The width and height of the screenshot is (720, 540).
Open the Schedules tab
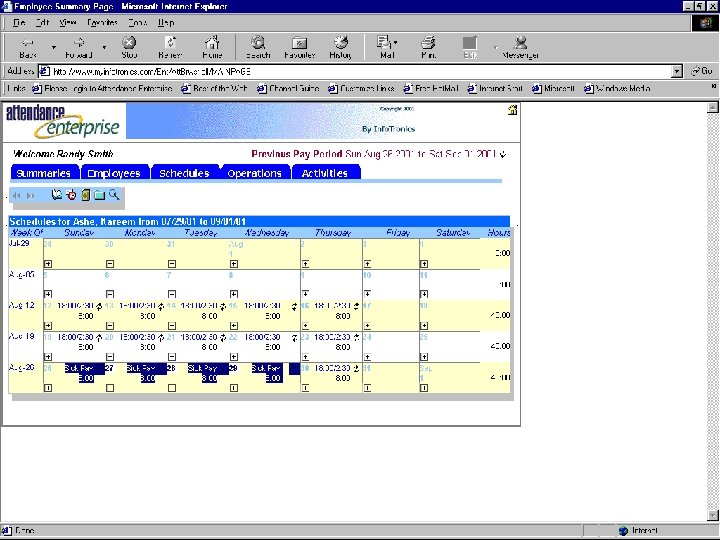(x=184, y=173)
